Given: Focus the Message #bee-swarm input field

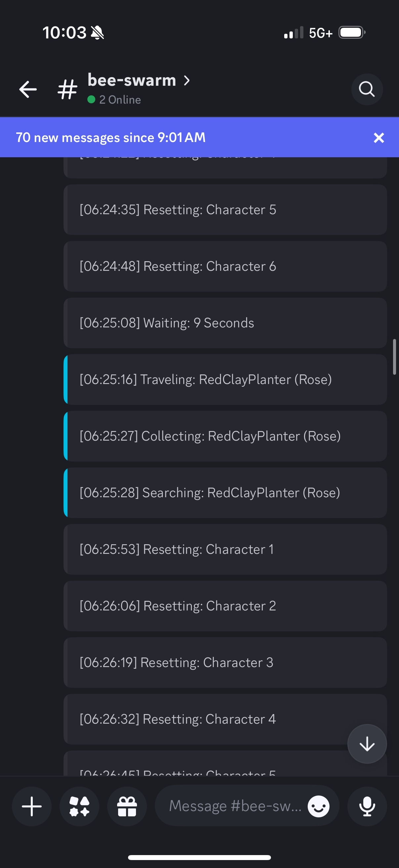Looking at the screenshot, I should [x=236, y=806].
